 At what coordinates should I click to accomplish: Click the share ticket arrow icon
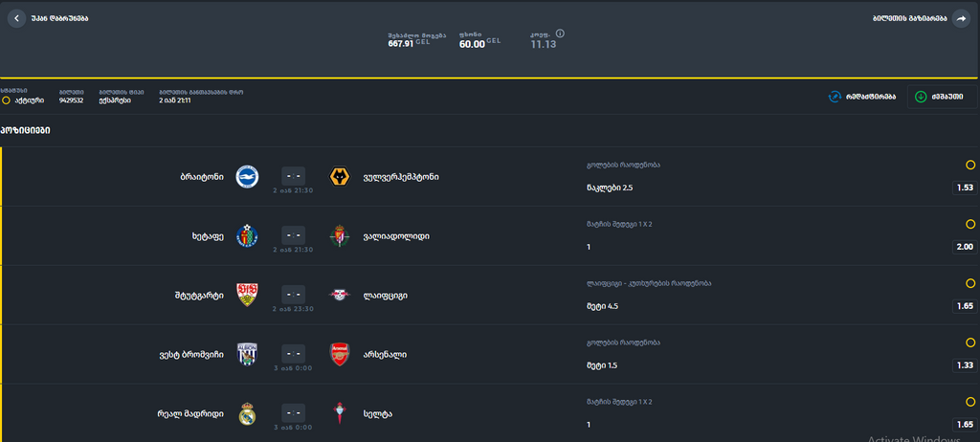(961, 18)
